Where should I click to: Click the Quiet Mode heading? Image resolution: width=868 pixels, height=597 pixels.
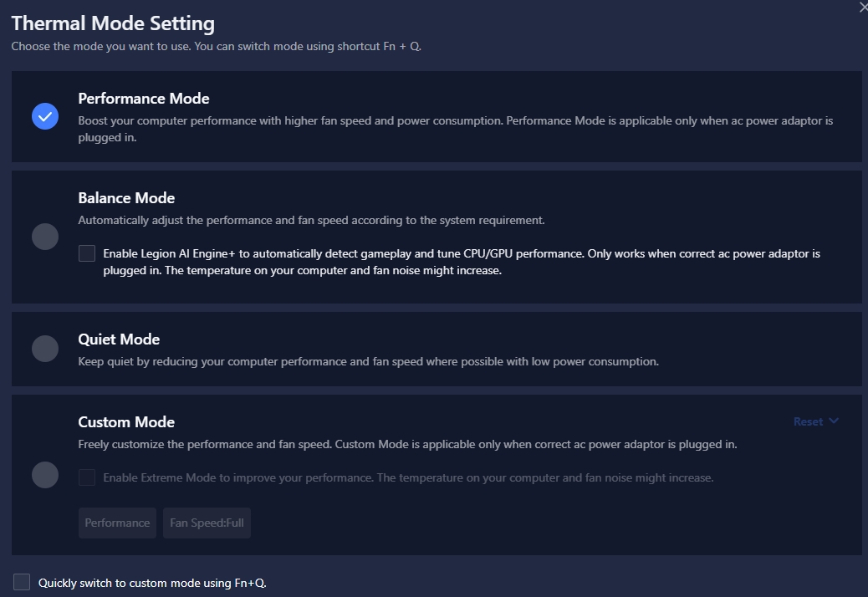coord(119,339)
